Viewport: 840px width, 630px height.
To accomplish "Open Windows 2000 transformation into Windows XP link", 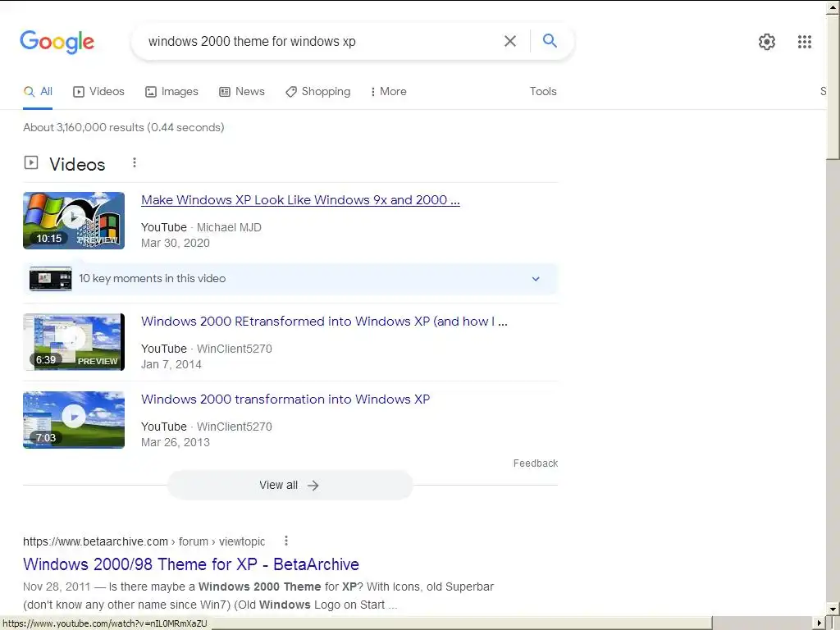I will (285, 399).
